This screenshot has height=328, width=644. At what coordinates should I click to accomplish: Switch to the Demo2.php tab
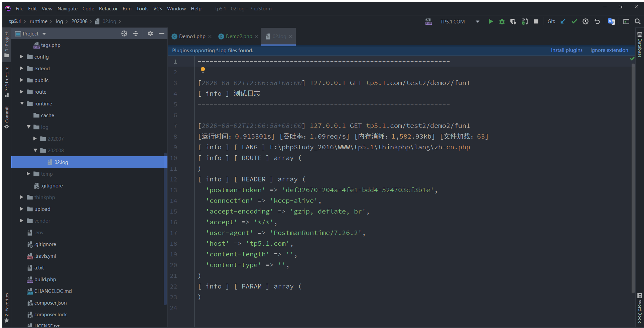pos(239,36)
